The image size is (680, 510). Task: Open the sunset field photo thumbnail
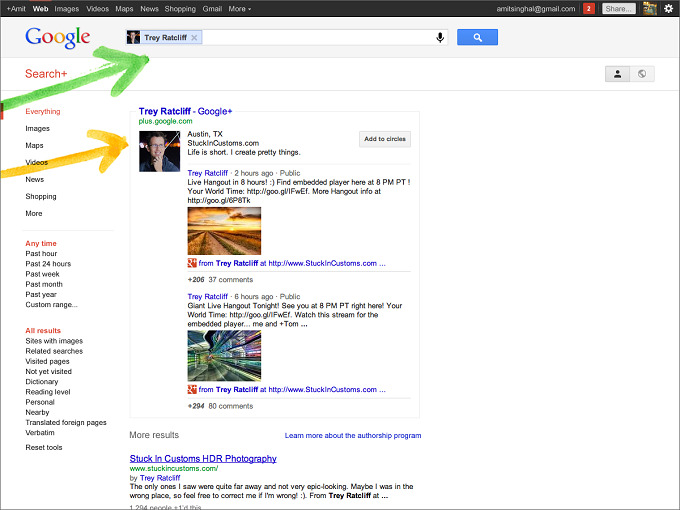[224, 231]
